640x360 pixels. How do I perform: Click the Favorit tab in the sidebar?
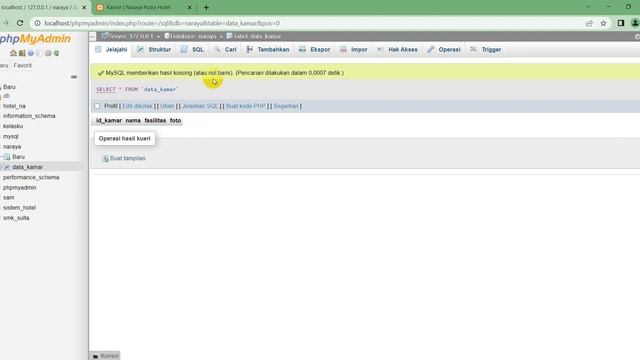click(x=22, y=65)
